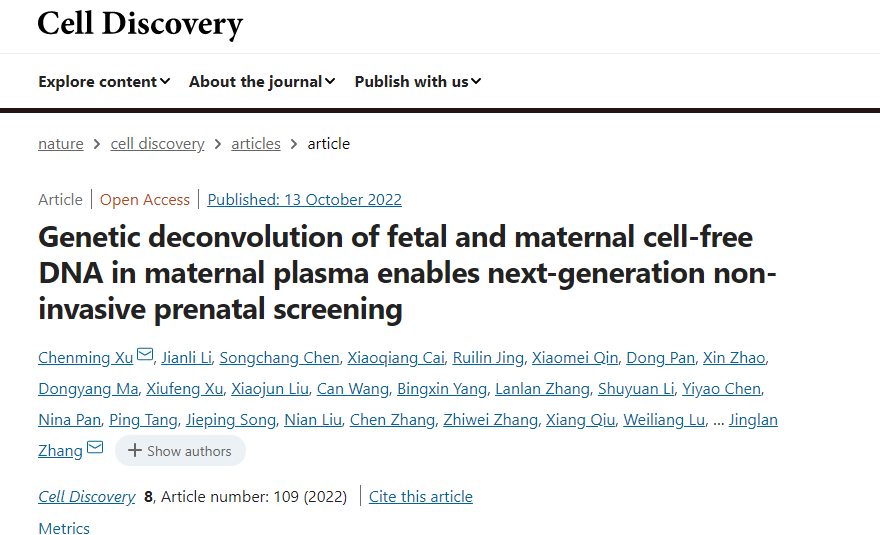Viewport: 880px width, 535px height.
Task: Open the Cell Discovery journal logo
Action: (x=140, y=24)
